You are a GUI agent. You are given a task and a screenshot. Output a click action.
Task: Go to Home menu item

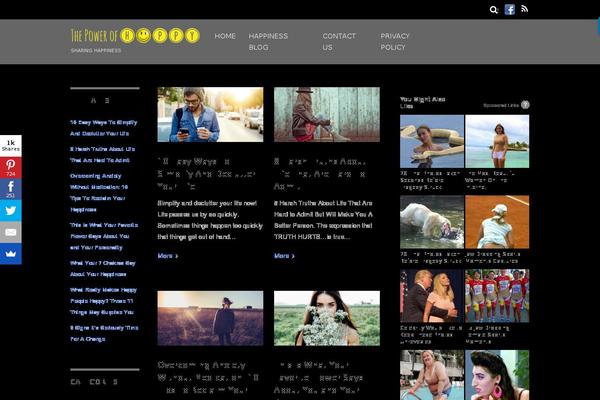click(225, 36)
